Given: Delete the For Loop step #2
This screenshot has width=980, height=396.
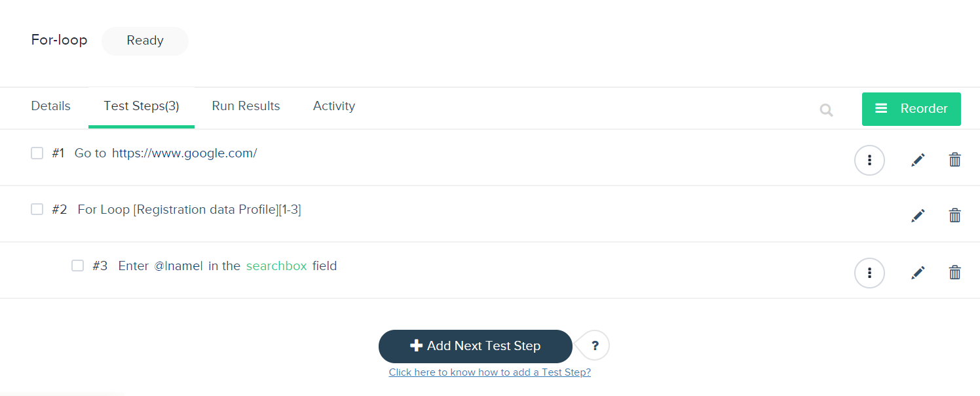Looking at the screenshot, I should click(955, 215).
